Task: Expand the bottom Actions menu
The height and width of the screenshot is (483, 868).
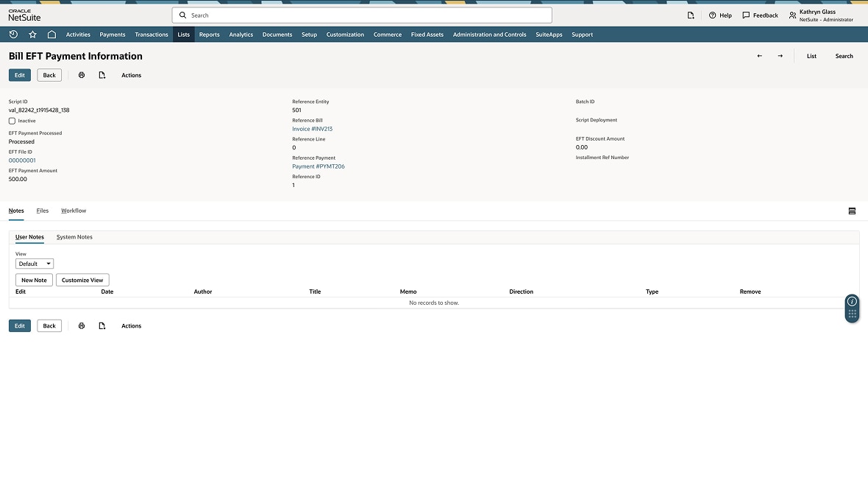Action: coord(131,325)
